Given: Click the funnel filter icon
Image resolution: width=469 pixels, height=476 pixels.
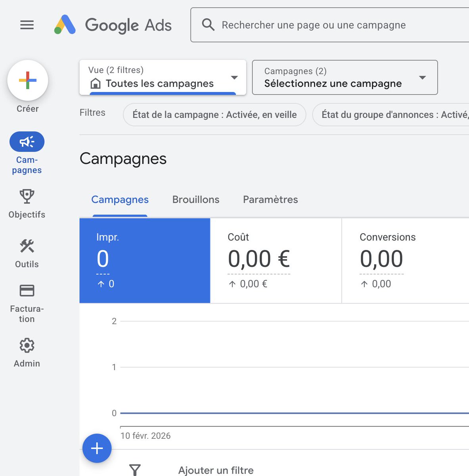Looking at the screenshot, I should pyautogui.click(x=135, y=470).
